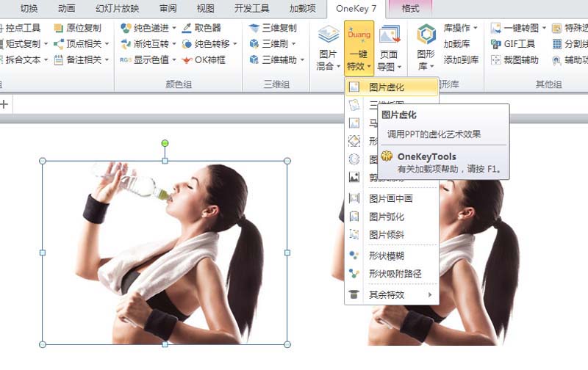The width and height of the screenshot is (588, 370).
Task: Switch to the 加载项 tab
Action: point(303,9)
